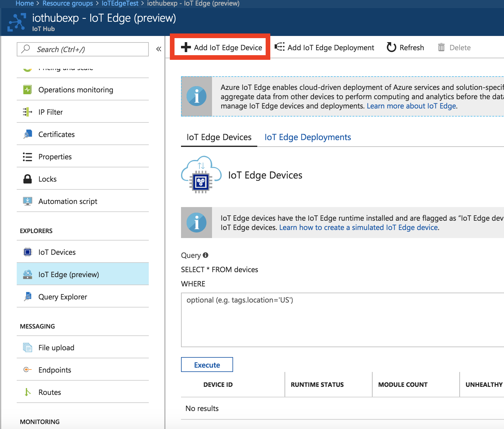Click the info tooltip icon next to Query
This screenshot has height=429, width=504.
point(206,255)
